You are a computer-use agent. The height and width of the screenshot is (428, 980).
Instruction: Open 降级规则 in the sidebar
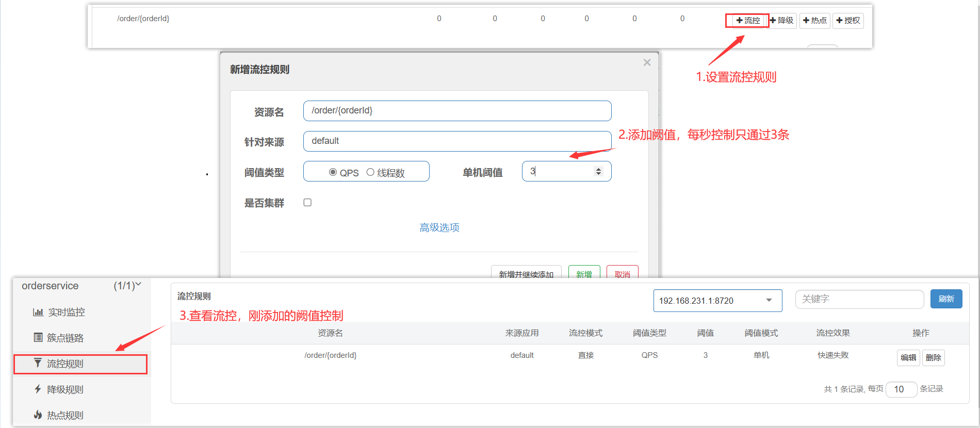65,389
